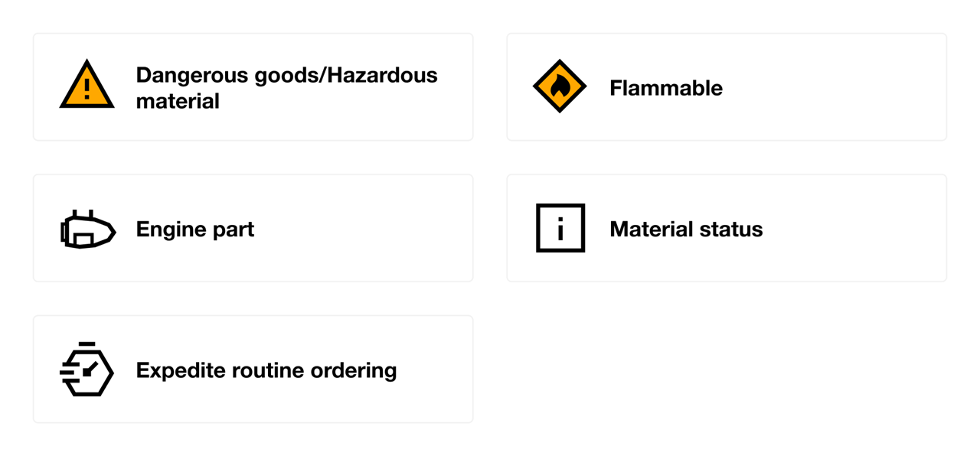Select the 'Engine part' text label
The height and width of the screenshot is (456, 980).
click(x=195, y=229)
